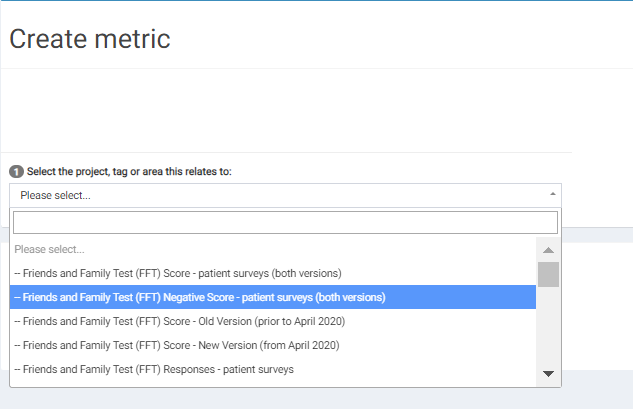Focus the search box inside the dropdown
The height and width of the screenshot is (409, 633).
[285, 222]
